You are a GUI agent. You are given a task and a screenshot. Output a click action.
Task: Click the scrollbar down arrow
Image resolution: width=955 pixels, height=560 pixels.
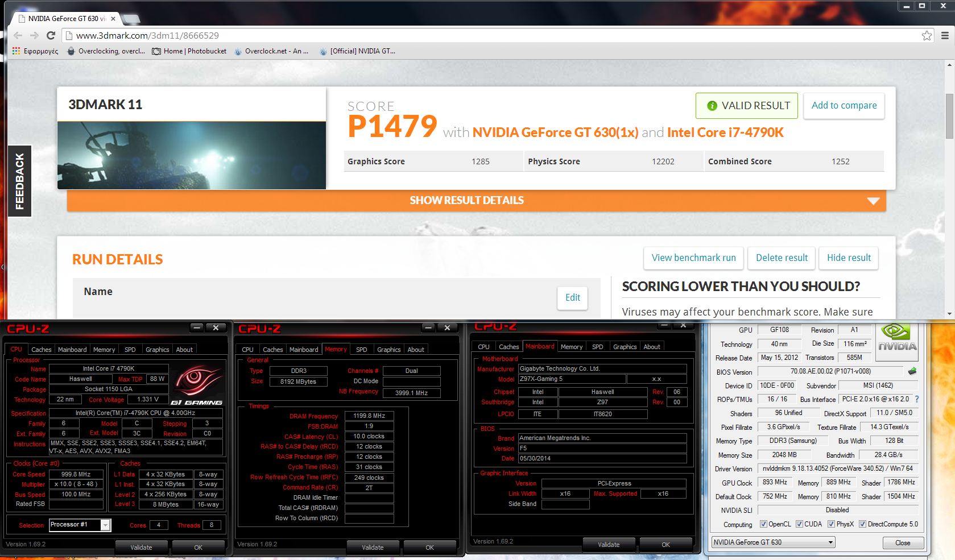949,313
